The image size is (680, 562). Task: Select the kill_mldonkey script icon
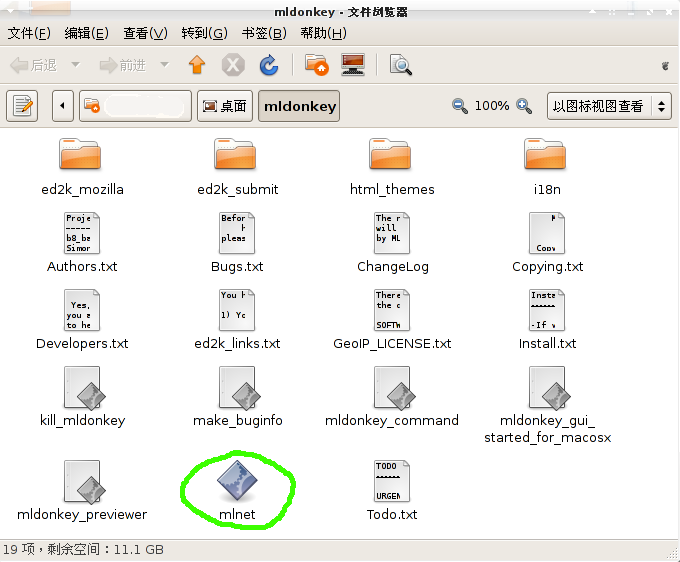85,388
